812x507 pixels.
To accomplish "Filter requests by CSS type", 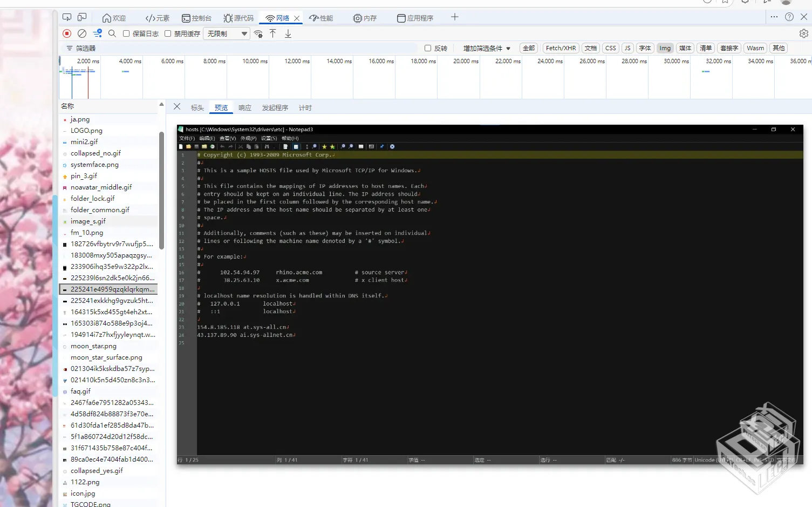I will 610,48.
